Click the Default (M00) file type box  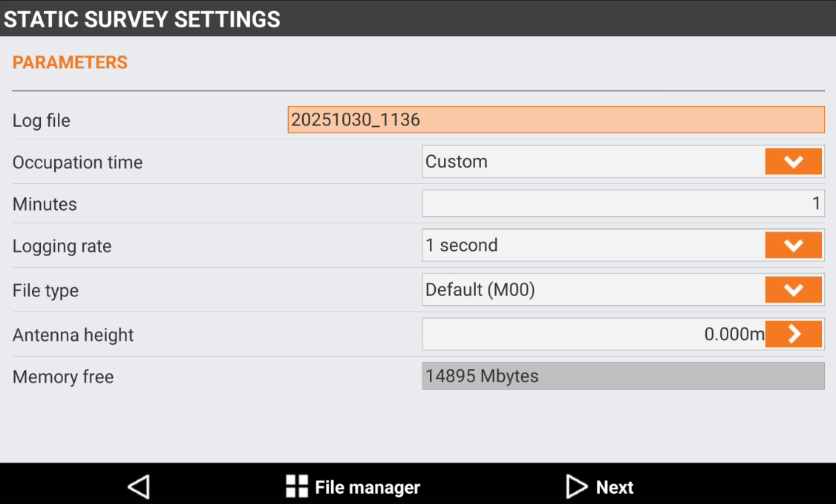pos(592,289)
